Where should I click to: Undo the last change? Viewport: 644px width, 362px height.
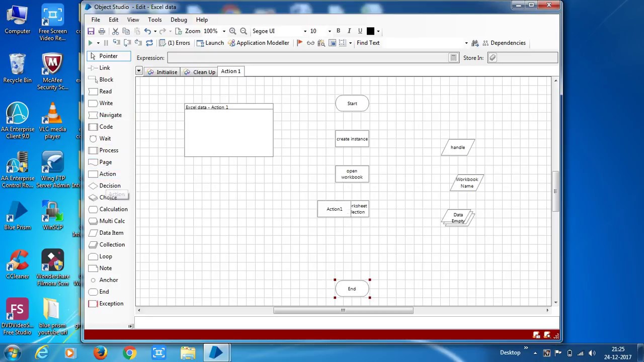click(147, 31)
